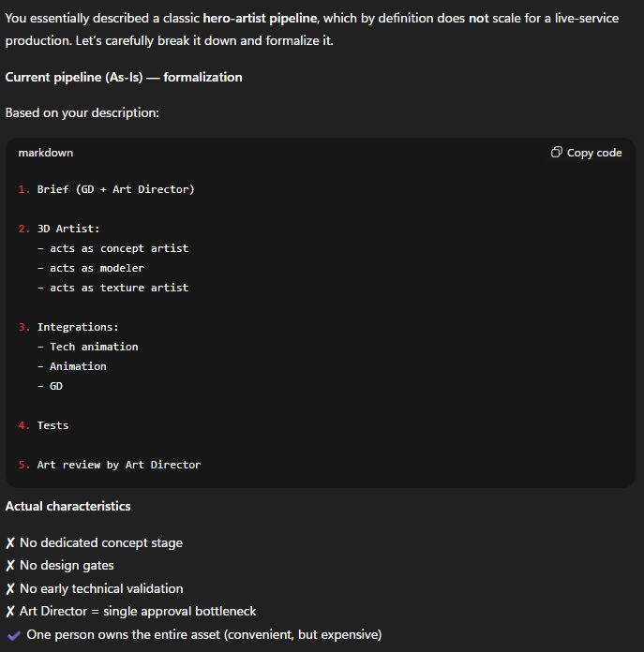The image size is (644, 652).
Task: Click the X mark beside early technical validation
Action: (10, 589)
